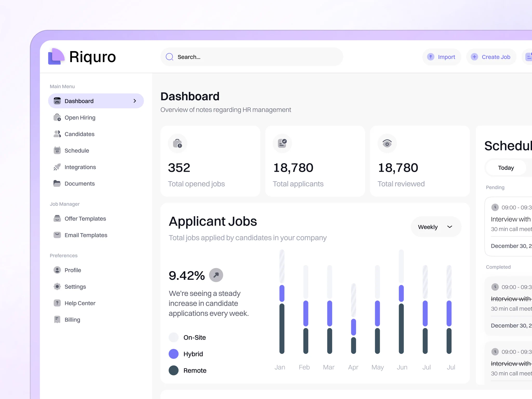The image size is (532, 399).
Task: Open the Documents section
Action: [x=96, y=183]
